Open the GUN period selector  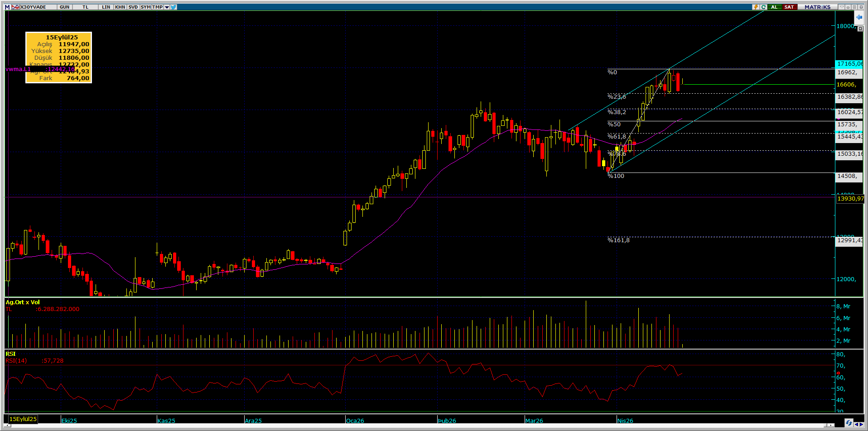click(64, 7)
